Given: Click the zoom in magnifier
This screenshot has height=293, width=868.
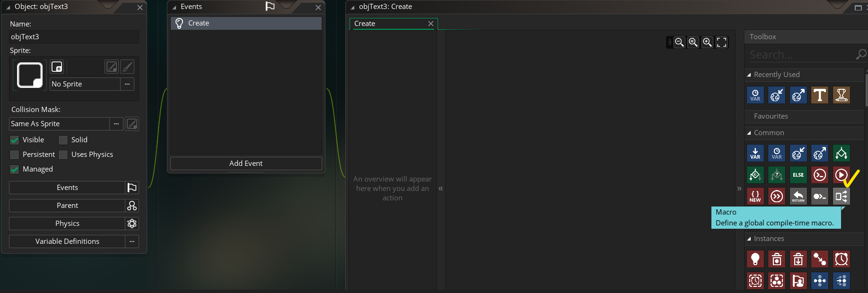Looking at the screenshot, I should [x=707, y=42].
